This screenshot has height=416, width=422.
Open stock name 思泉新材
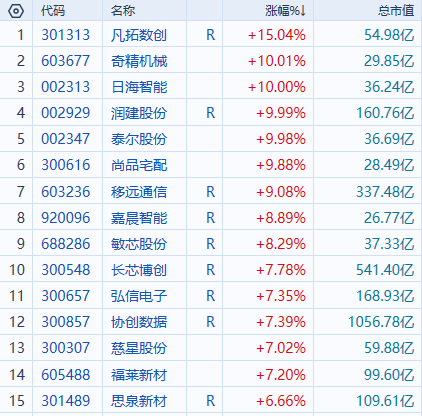[x=139, y=401]
